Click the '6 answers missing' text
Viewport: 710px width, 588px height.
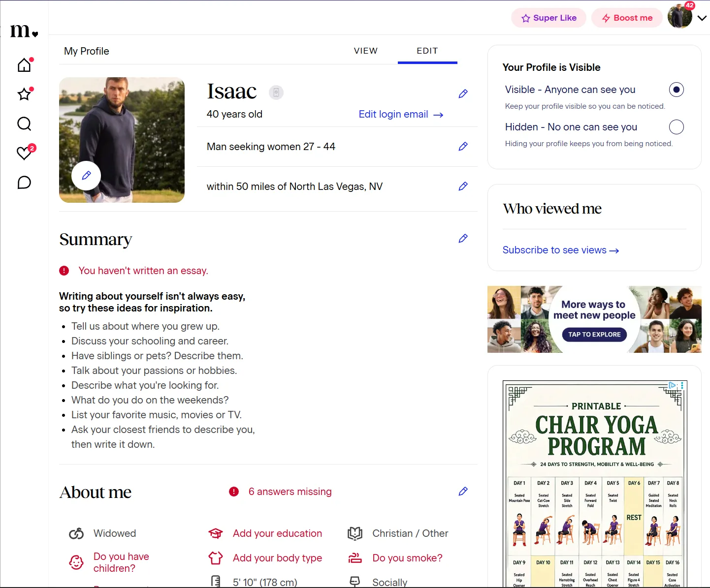[290, 492]
